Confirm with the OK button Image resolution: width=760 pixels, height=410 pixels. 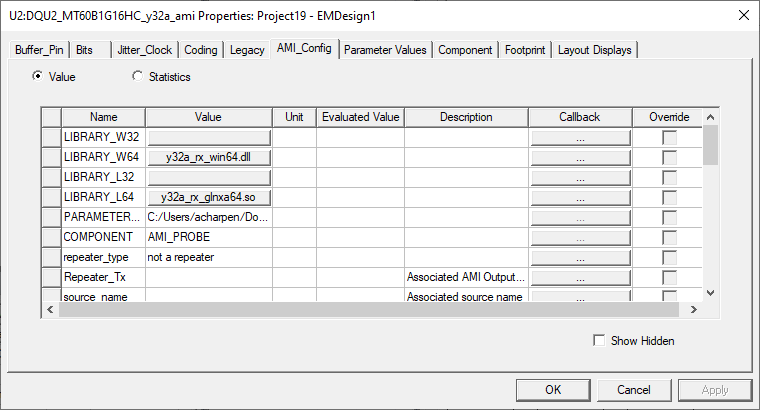(x=553, y=390)
